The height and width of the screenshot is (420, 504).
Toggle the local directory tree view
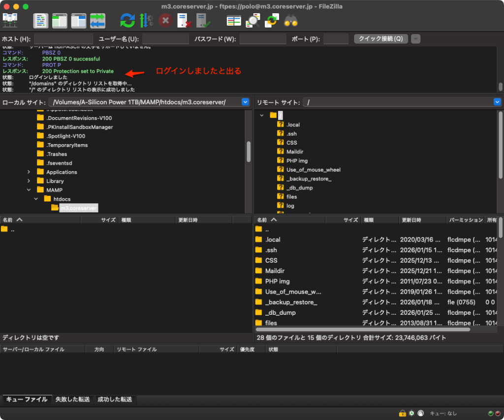[60, 20]
